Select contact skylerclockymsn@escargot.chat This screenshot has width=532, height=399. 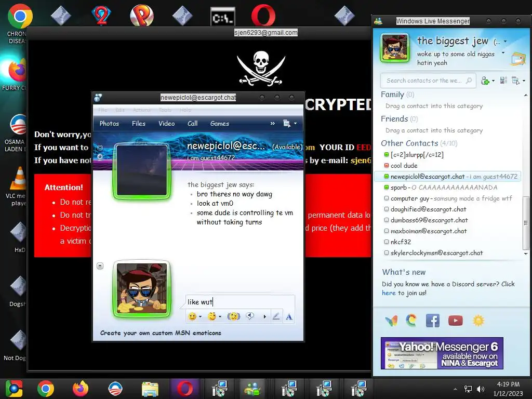pyautogui.click(x=433, y=253)
